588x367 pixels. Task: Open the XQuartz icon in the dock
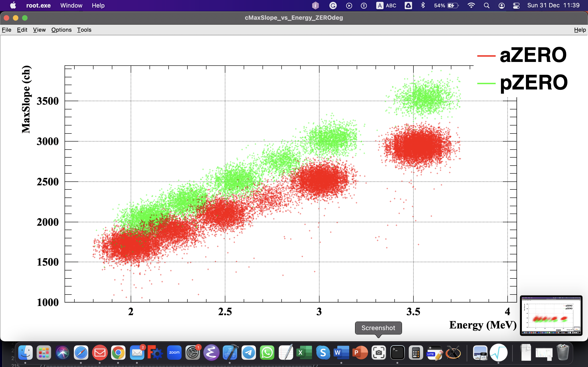pos(453,353)
